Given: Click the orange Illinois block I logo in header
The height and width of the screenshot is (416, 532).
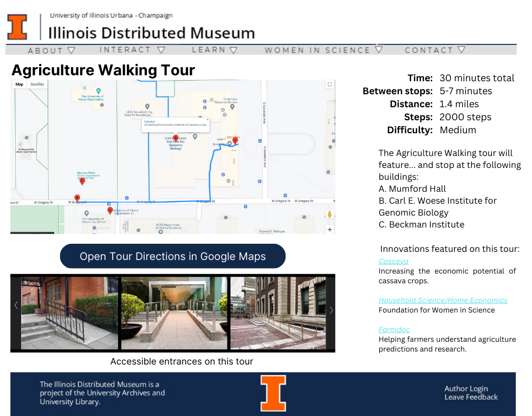Looking at the screenshot, I should click(x=17, y=27).
